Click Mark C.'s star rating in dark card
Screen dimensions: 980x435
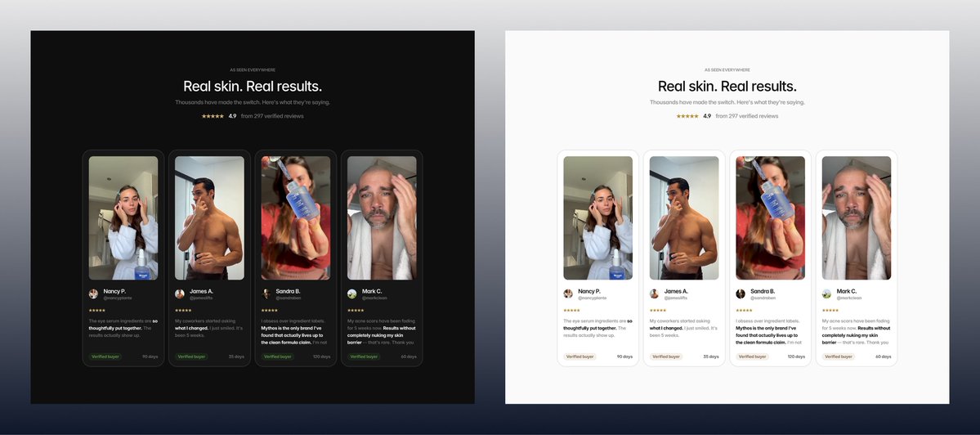click(x=356, y=311)
